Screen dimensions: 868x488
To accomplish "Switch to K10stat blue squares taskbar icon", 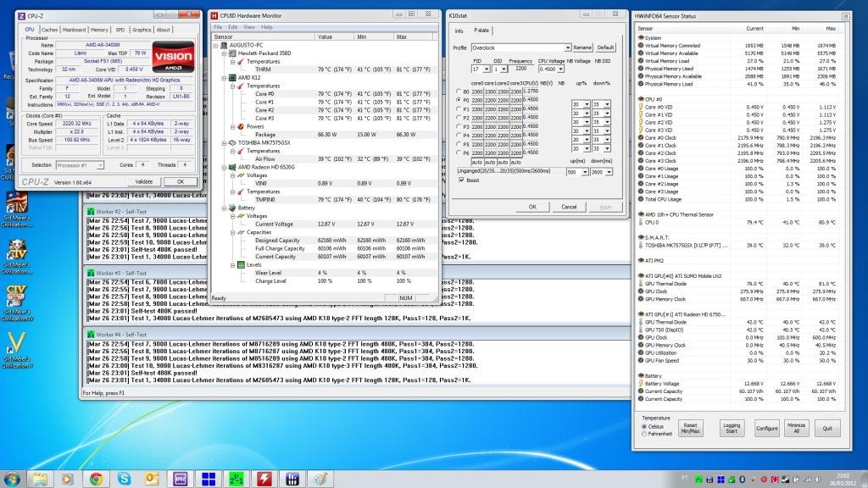I will click(209, 479).
